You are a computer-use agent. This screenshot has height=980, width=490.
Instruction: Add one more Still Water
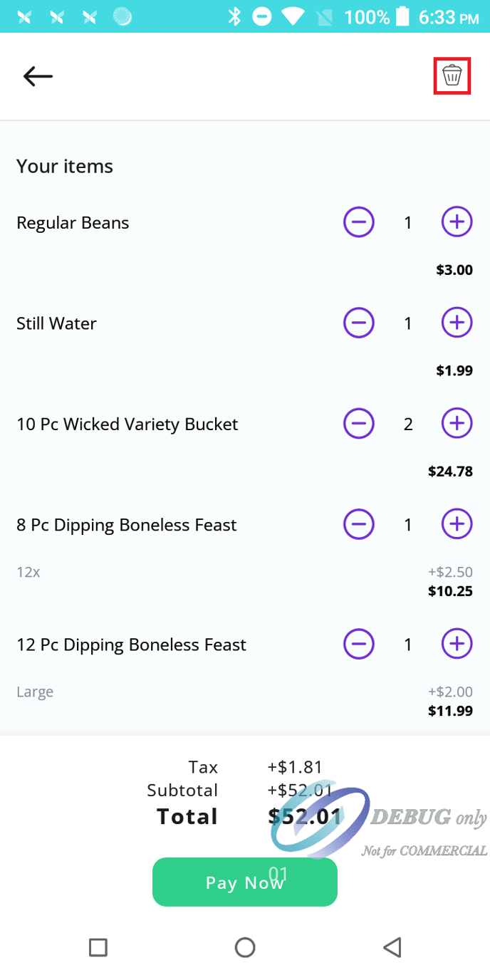click(457, 323)
